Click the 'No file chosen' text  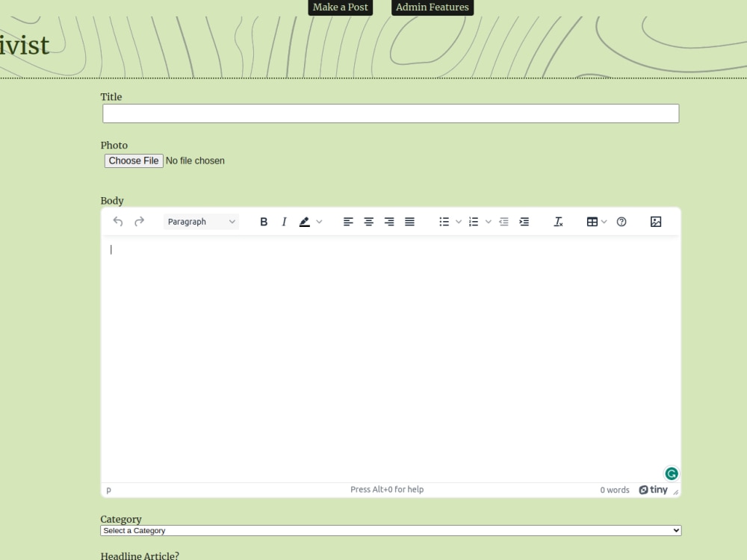pos(195,161)
